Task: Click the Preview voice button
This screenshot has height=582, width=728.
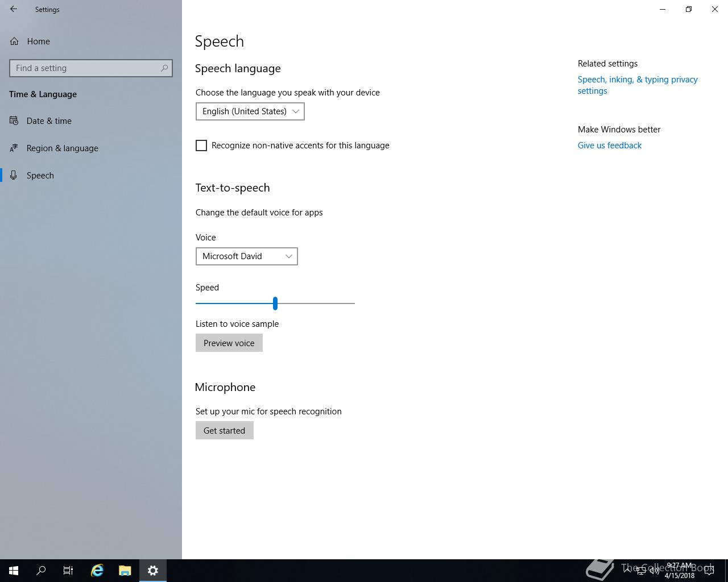Action: click(229, 343)
